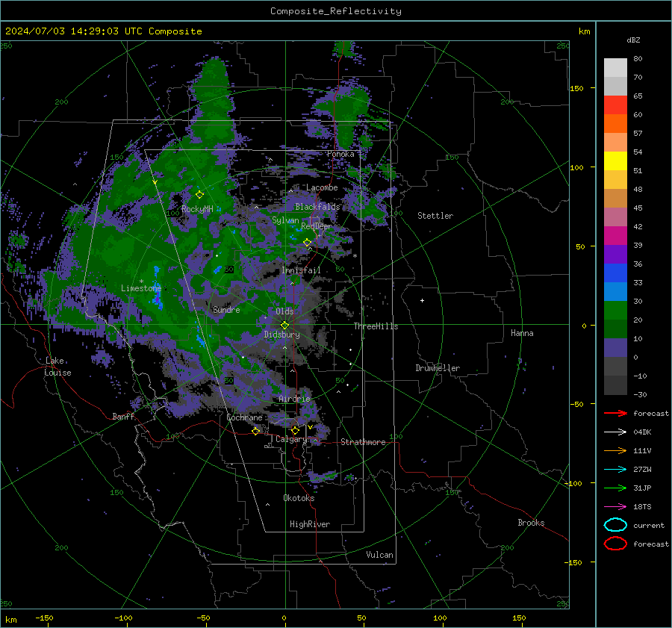The height and width of the screenshot is (628, 672).
Task: Select the purple 39-36 dBZ swatch
Action: pyautogui.click(x=615, y=254)
